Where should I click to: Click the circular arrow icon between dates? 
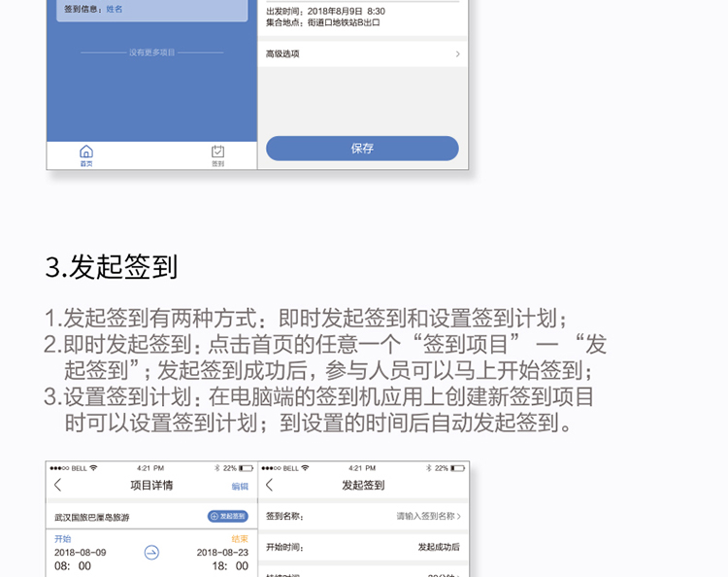click(151, 553)
